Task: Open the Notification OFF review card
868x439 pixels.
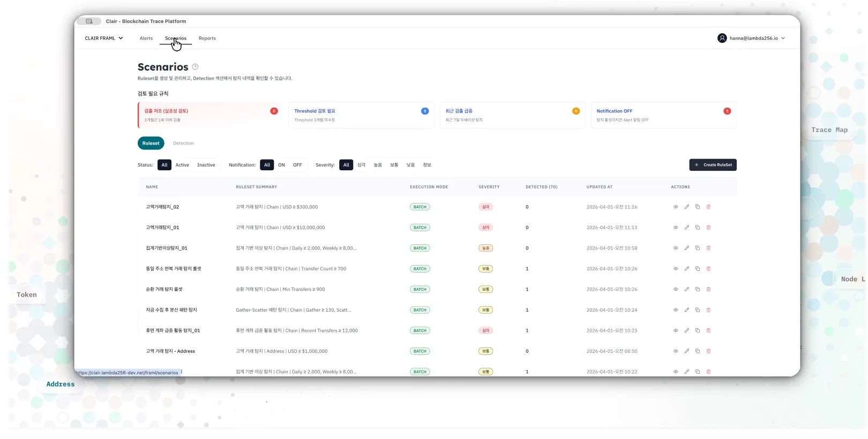Action: (x=663, y=115)
